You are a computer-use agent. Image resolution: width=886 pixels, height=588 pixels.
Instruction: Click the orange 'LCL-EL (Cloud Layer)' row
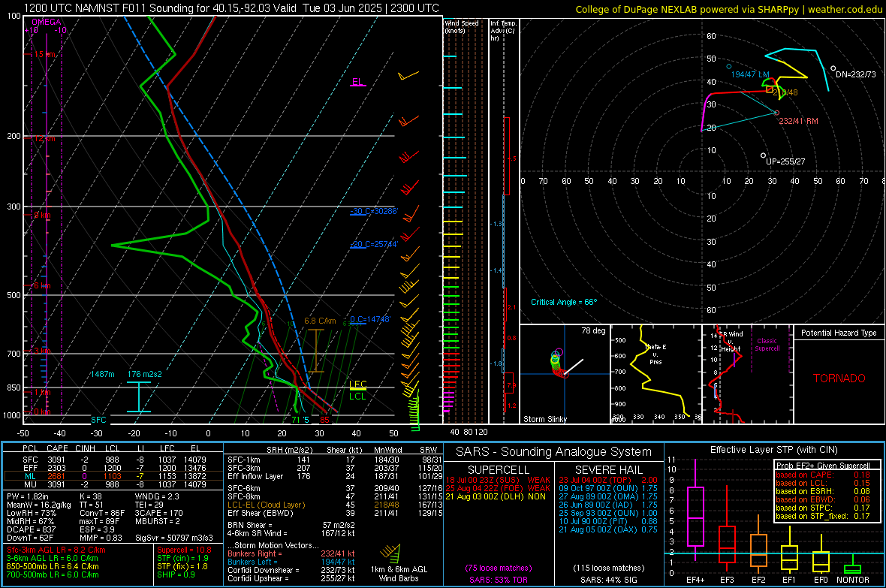[335, 505]
